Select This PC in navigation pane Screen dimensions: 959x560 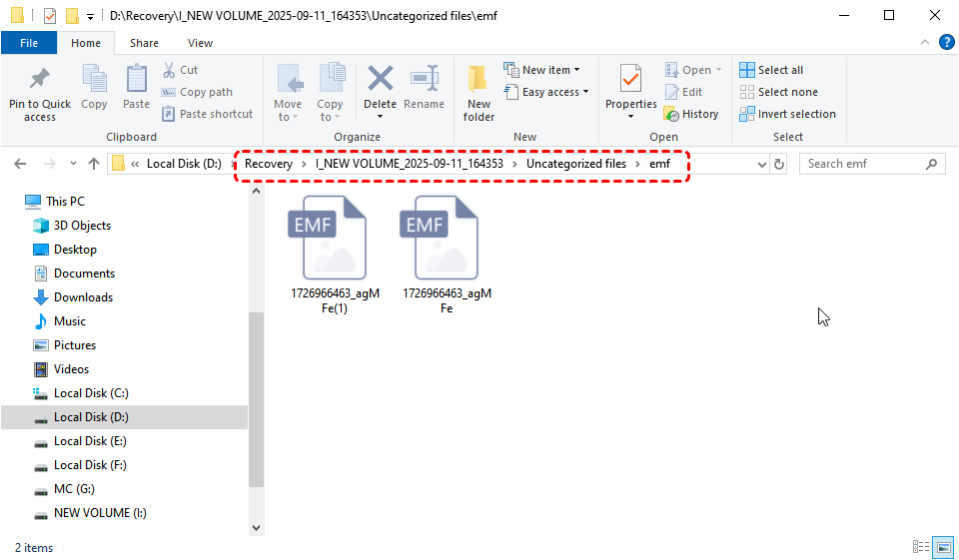click(65, 201)
